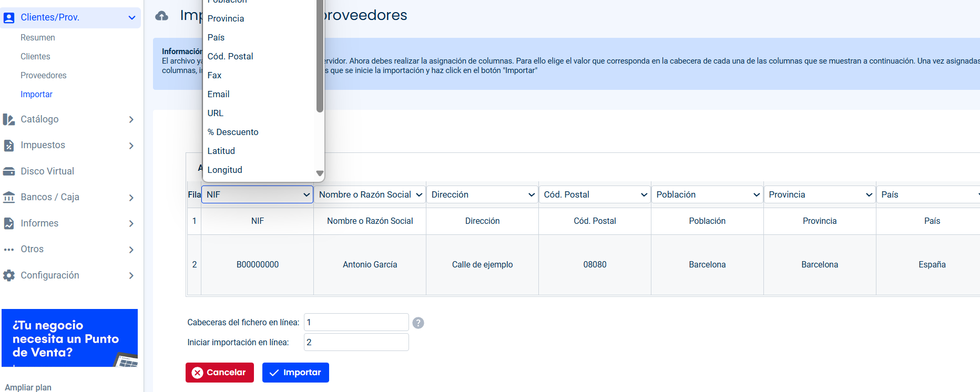Collapse the Clientes/Prov. menu section
Image resolution: width=980 pixels, height=392 pixels.
131,18
